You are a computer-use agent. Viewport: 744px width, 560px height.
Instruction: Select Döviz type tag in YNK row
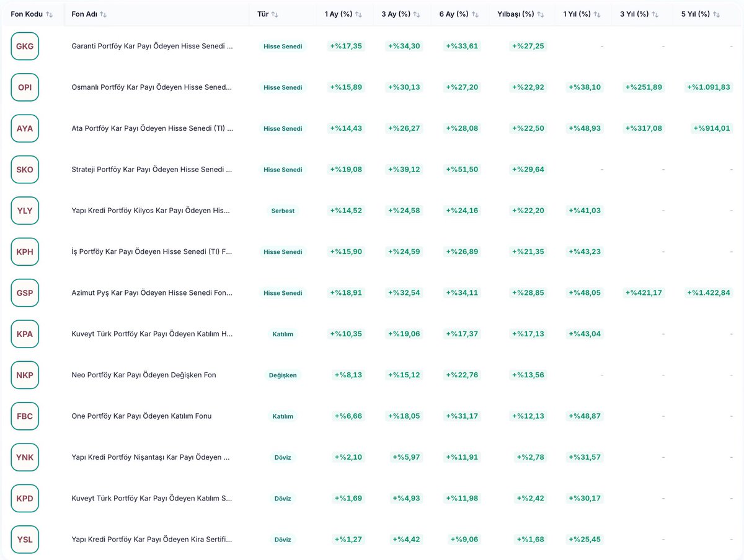coord(283,457)
